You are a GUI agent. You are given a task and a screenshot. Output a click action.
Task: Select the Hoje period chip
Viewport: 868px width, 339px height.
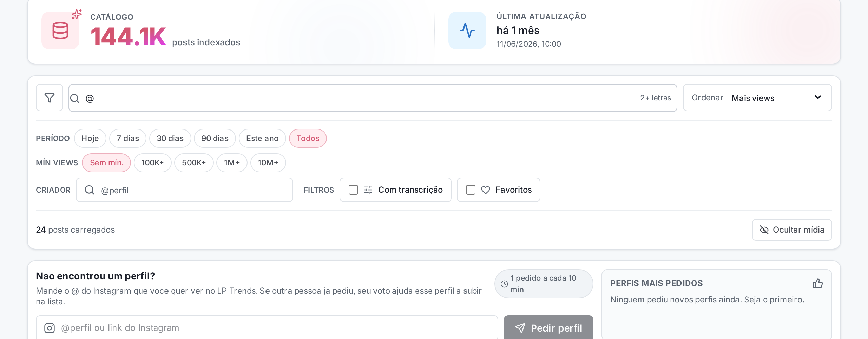click(90, 138)
